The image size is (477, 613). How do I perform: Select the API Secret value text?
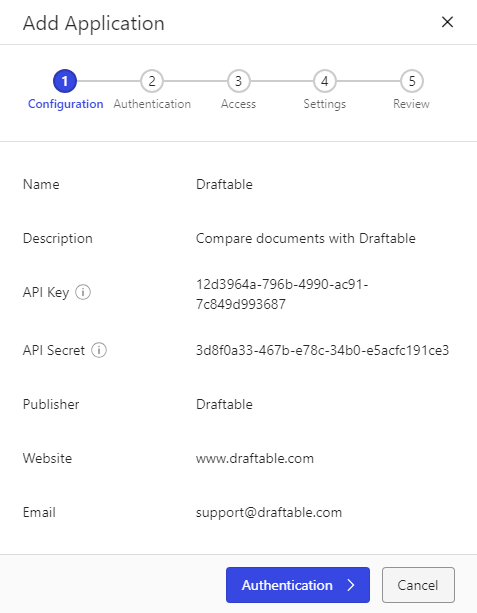(x=322, y=350)
